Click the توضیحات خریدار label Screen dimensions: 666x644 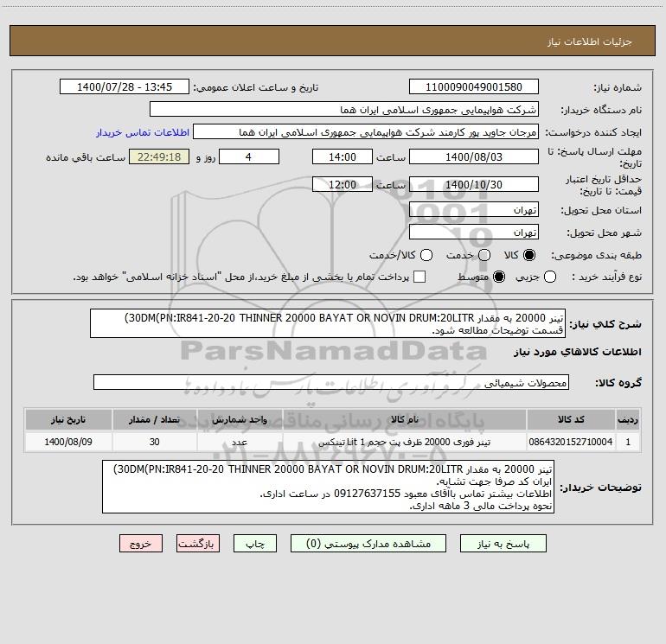pos(600,488)
